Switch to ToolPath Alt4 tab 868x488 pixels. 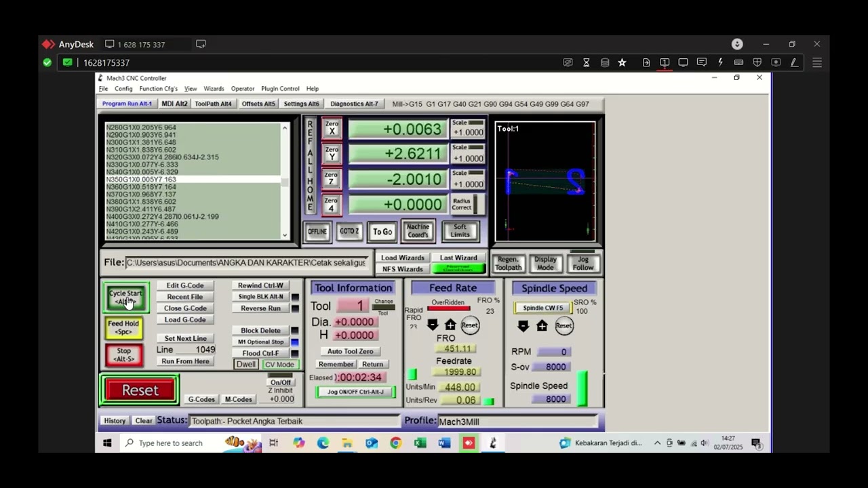[213, 104]
